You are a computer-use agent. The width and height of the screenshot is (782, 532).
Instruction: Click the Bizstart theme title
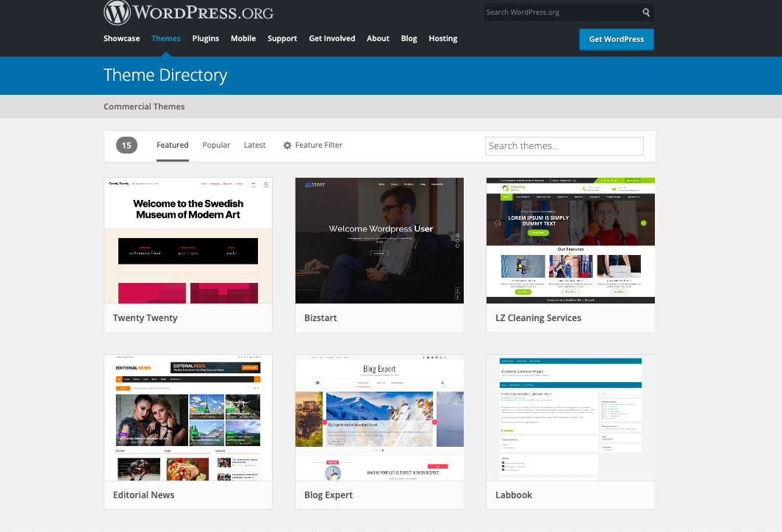(x=320, y=318)
